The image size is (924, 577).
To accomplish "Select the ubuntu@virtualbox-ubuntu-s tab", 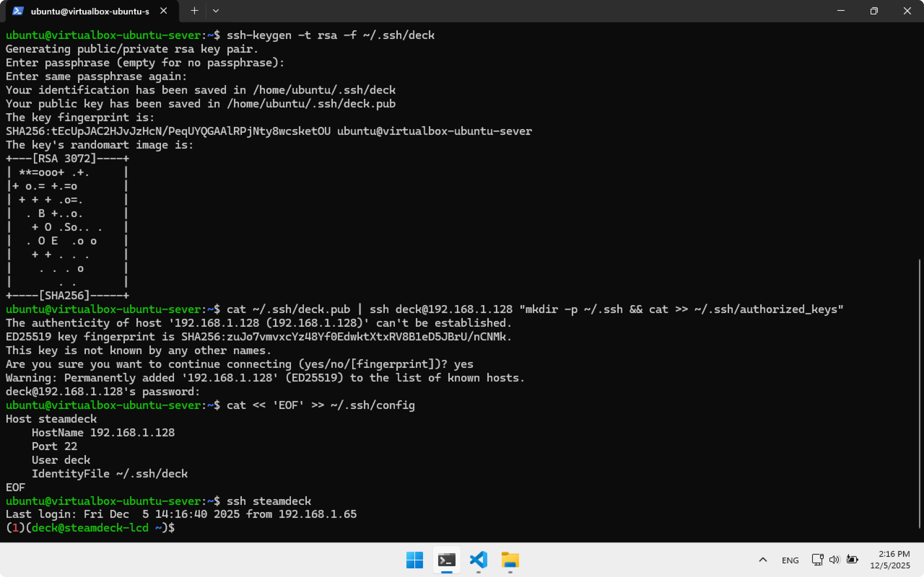I will tap(90, 12).
